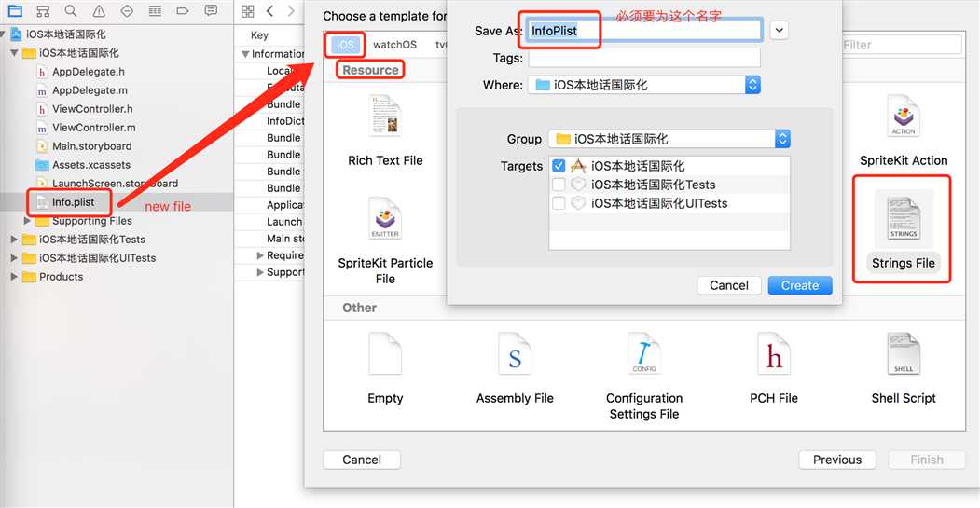
Task: Select the LaunchScreen.storyboard file
Action: (107, 184)
